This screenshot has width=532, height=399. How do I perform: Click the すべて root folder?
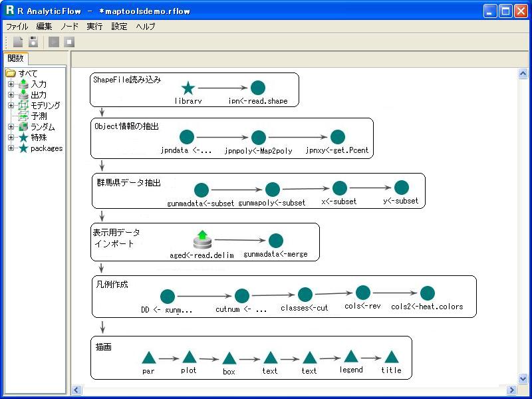tap(27, 73)
